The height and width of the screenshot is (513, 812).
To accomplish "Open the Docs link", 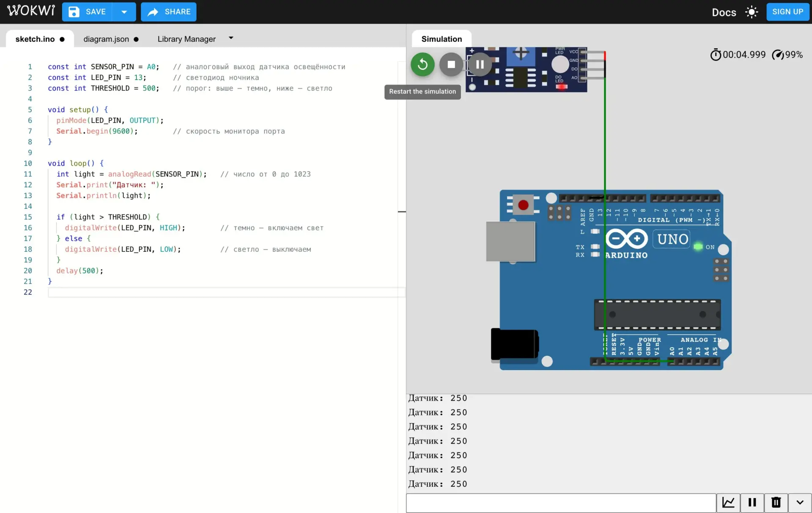I will [x=724, y=12].
